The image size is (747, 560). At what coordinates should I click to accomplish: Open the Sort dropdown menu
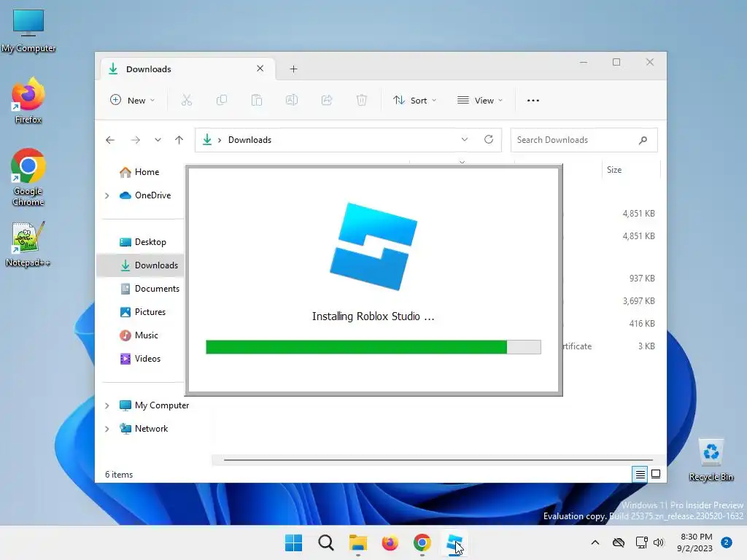(414, 101)
